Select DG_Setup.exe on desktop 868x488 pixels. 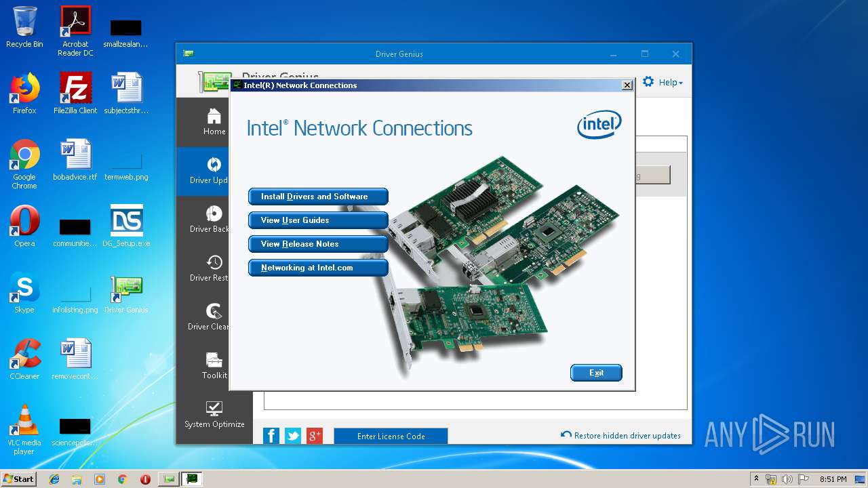126,226
